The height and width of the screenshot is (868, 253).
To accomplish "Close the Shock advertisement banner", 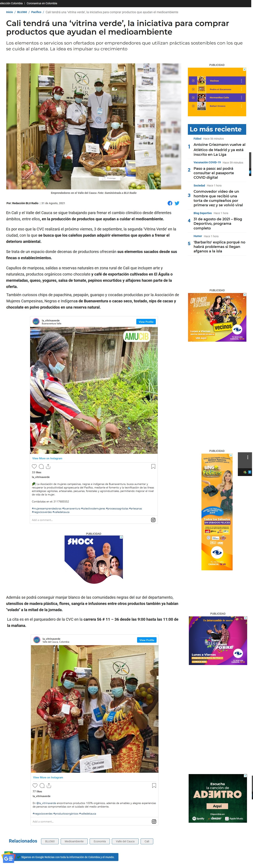I will point(121,537).
